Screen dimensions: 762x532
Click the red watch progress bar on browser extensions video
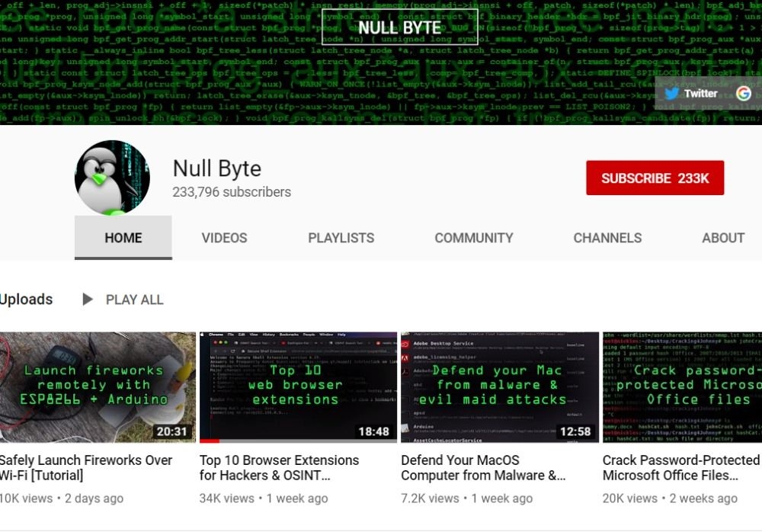(210, 441)
